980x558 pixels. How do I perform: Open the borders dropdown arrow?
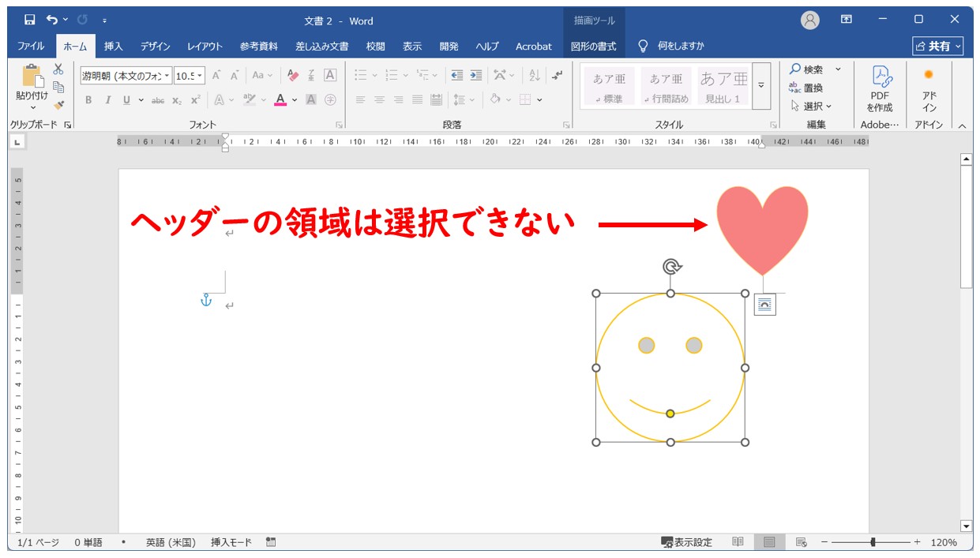(539, 99)
